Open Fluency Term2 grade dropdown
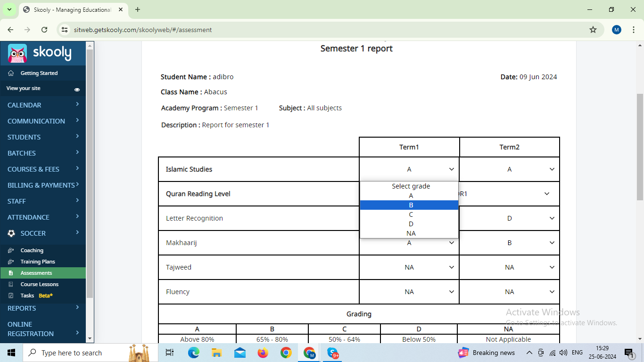644x362 pixels. coord(510,292)
